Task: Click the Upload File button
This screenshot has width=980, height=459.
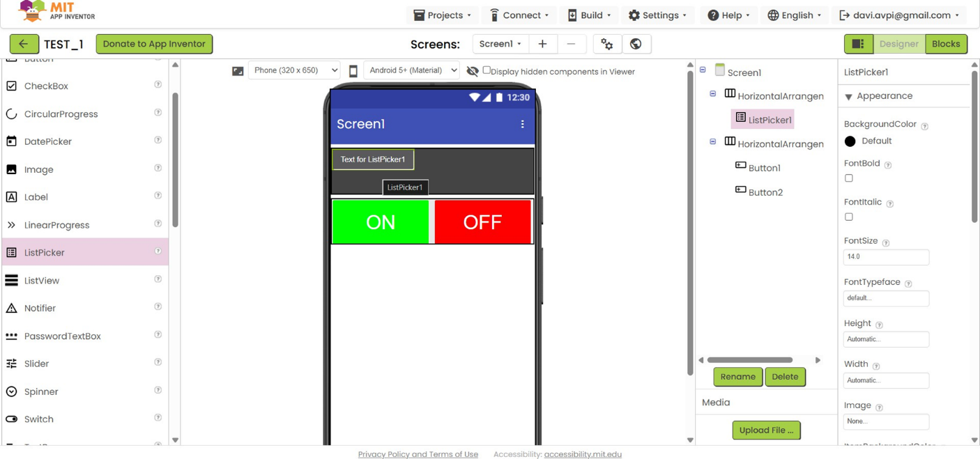Action: (766, 430)
